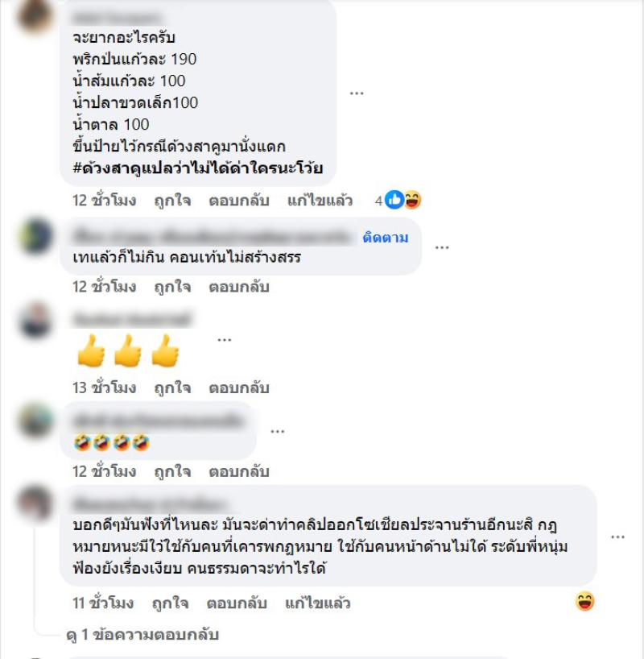Click the profile avatar of the thumbs-up commenter

click(35, 321)
